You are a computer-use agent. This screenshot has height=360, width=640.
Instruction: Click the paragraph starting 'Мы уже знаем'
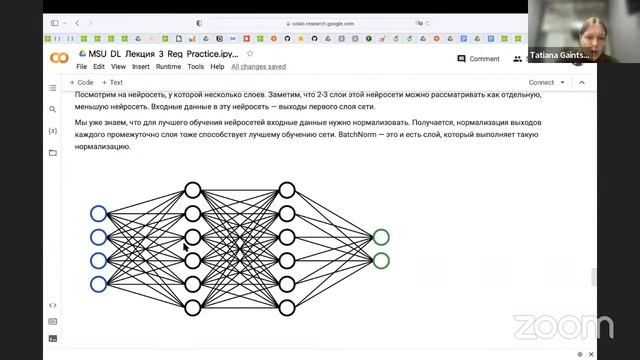(308, 134)
